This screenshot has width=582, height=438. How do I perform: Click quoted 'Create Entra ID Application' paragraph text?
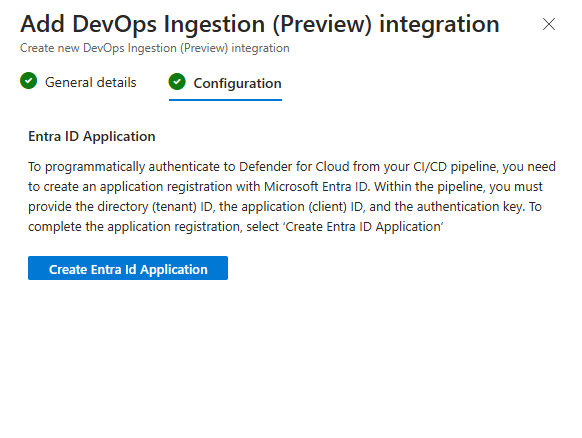point(364,227)
